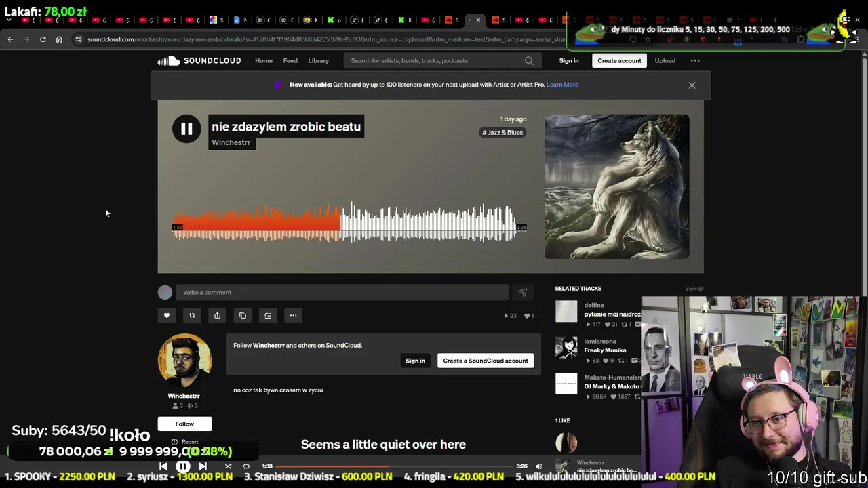The height and width of the screenshot is (488, 868).
Task: Click the search magnifier icon
Action: click(x=529, y=61)
